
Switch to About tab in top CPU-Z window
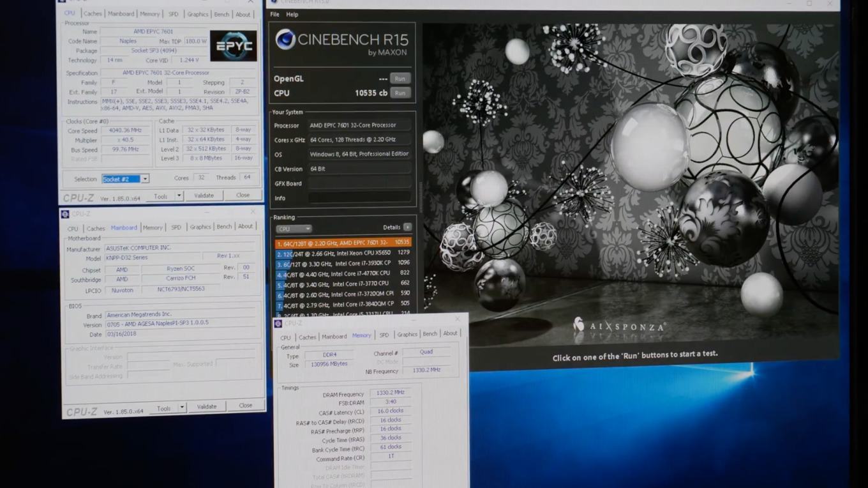(x=243, y=14)
